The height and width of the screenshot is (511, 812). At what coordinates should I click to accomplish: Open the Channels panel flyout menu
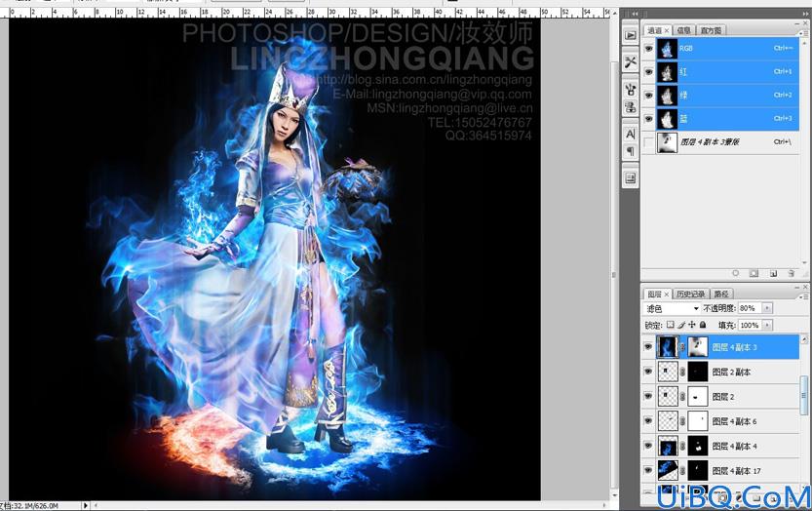click(x=803, y=32)
